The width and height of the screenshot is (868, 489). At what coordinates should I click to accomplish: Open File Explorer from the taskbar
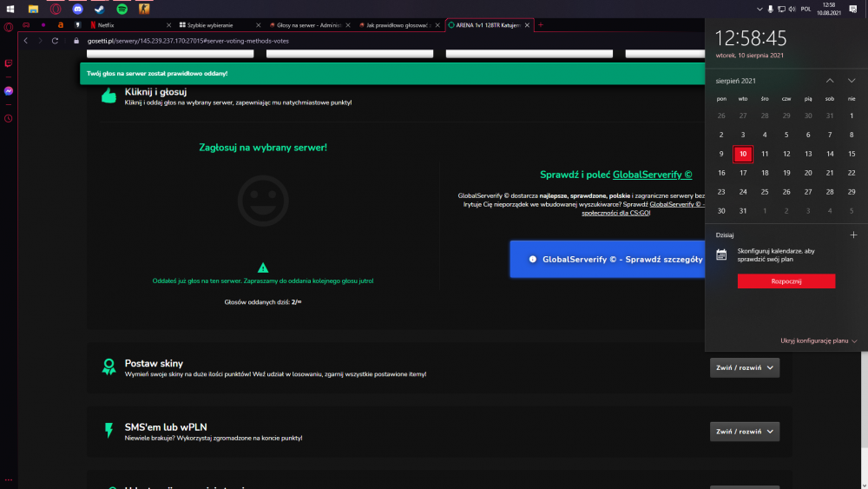(x=33, y=9)
